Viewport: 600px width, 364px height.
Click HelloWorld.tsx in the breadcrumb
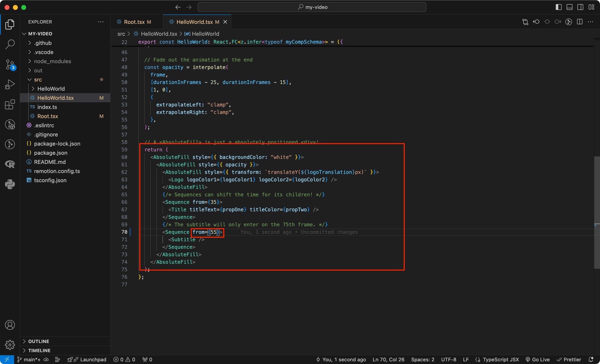tap(159, 34)
